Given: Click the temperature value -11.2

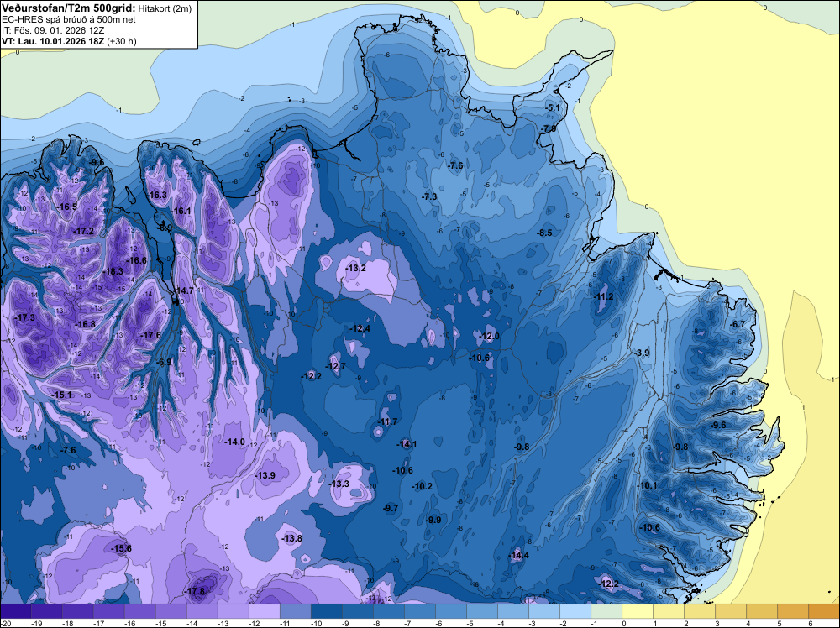Looking at the screenshot, I should pyautogui.click(x=604, y=297).
